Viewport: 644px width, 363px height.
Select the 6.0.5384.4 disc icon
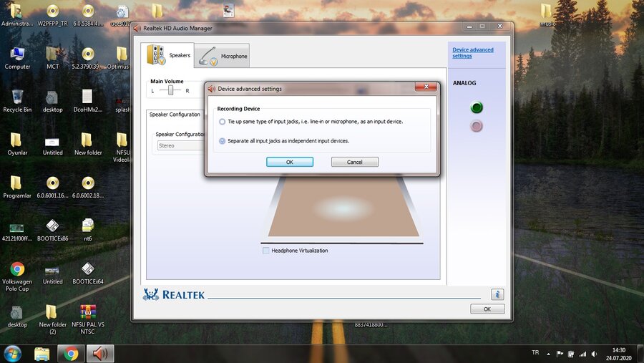[x=88, y=15]
